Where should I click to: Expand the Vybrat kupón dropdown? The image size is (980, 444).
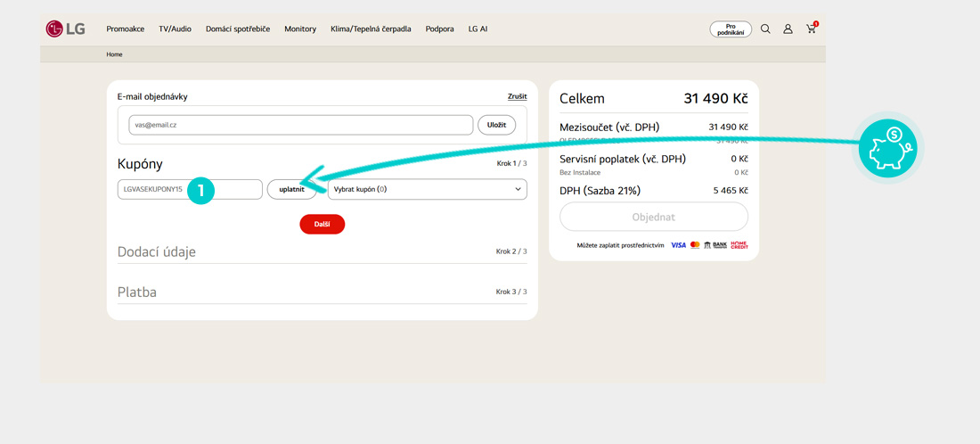pyautogui.click(x=428, y=189)
